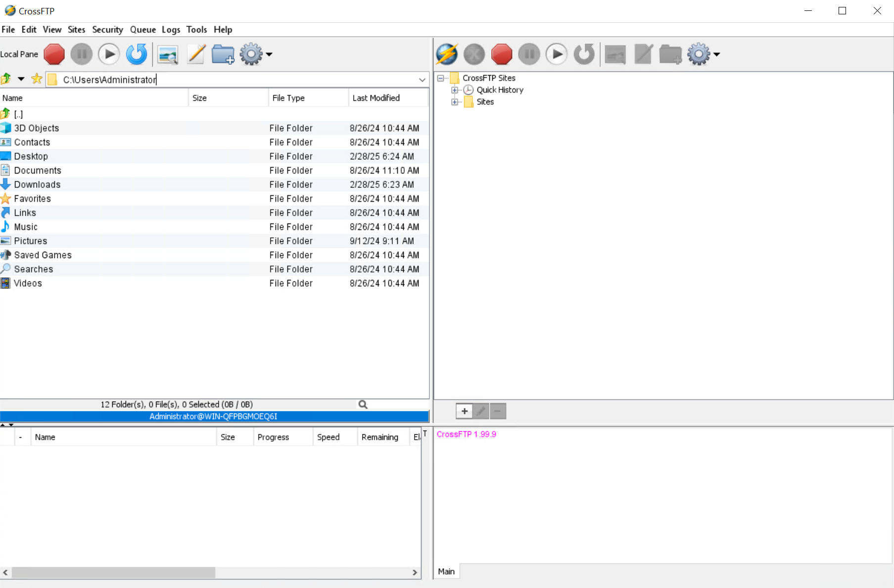Click the pencil edit icon in local toolbar

point(196,54)
